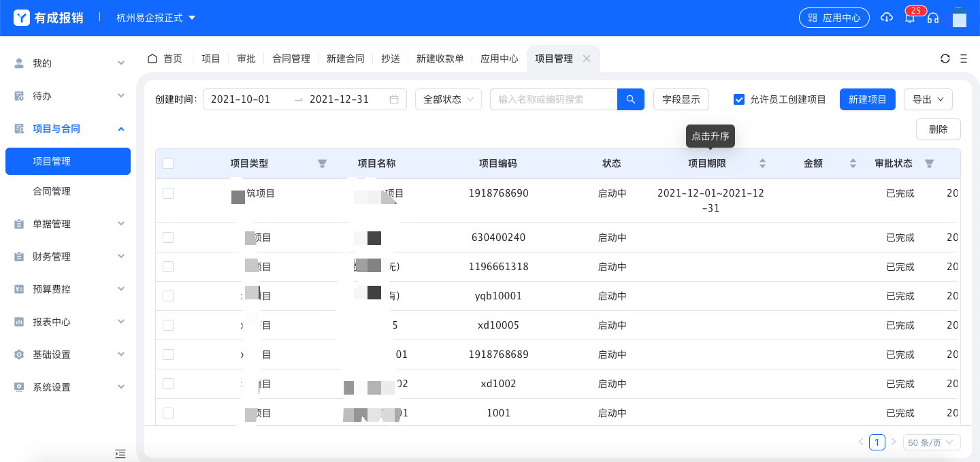Open the 导出 dropdown

coord(928,99)
